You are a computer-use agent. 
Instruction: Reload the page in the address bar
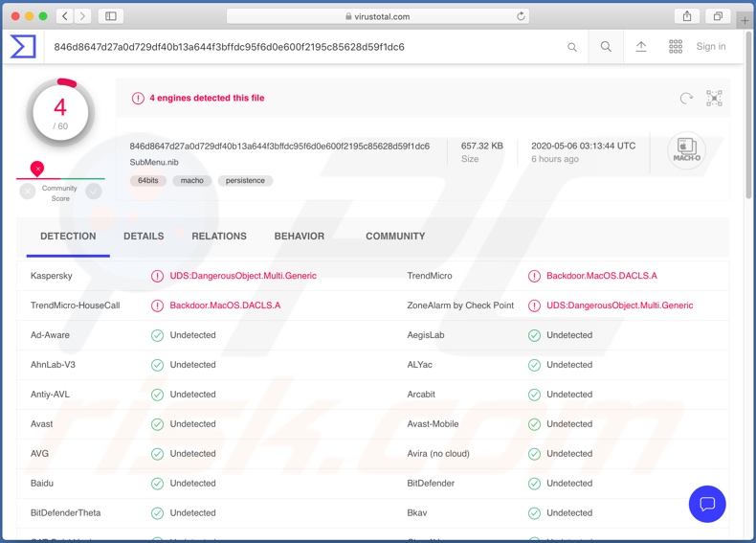[521, 16]
